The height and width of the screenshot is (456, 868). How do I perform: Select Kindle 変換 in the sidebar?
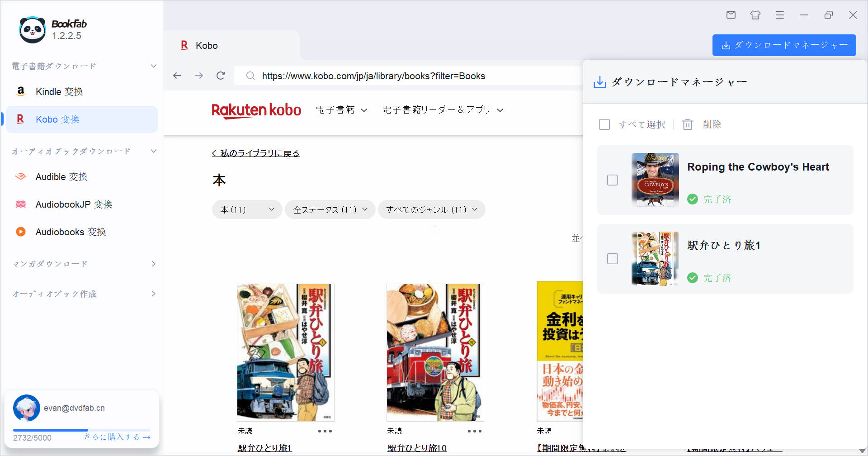click(x=59, y=92)
